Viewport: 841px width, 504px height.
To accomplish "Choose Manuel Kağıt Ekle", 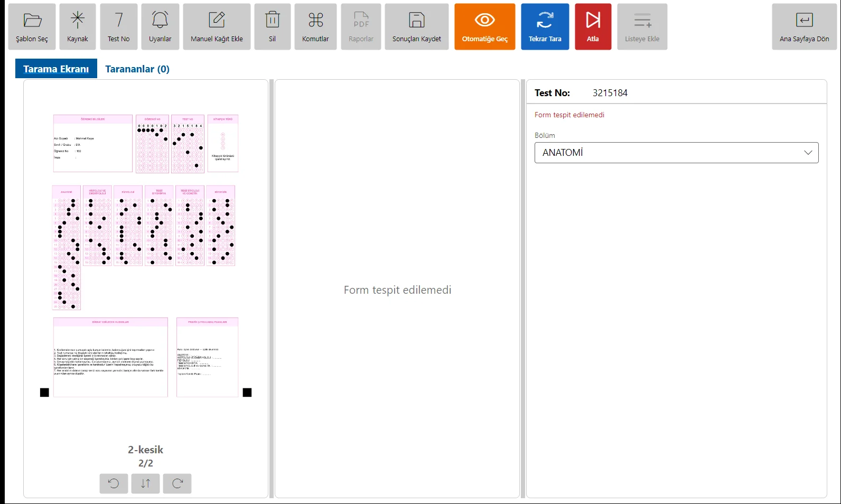I will pyautogui.click(x=217, y=27).
